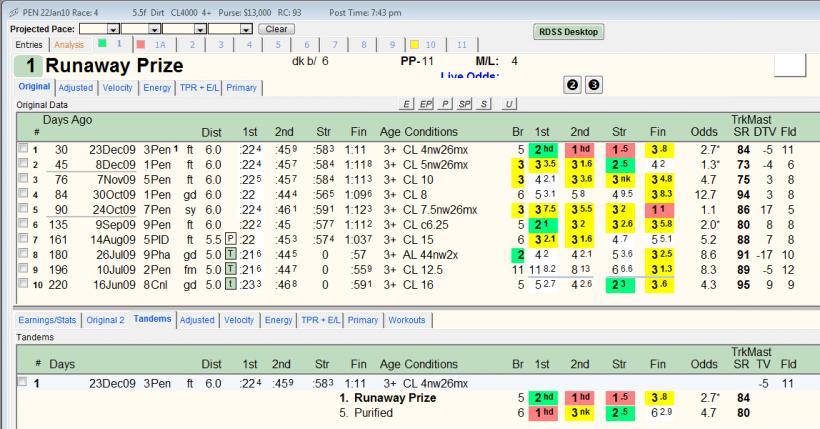Click the 1:09 6 finish time cell
The image size is (820, 429).
click(359, 195)
